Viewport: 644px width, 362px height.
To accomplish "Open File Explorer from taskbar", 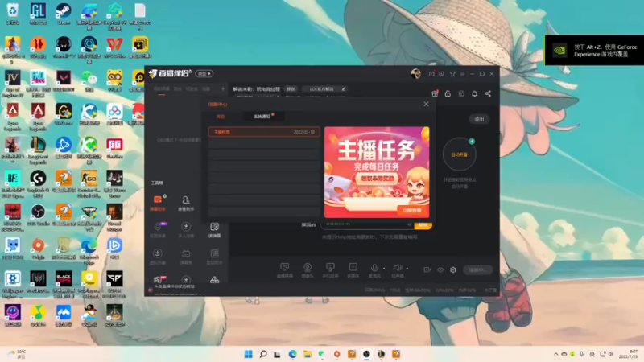I will (308, 354).
